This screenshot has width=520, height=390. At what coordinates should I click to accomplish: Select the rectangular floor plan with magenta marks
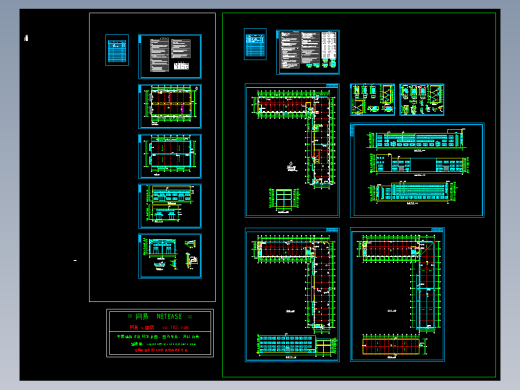[170, 106]
